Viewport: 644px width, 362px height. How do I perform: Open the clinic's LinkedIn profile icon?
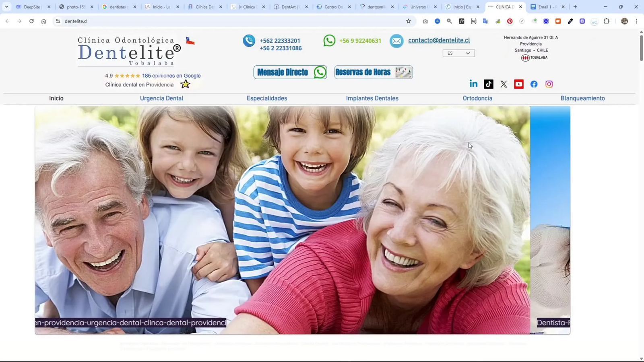(x=473, y=84)
